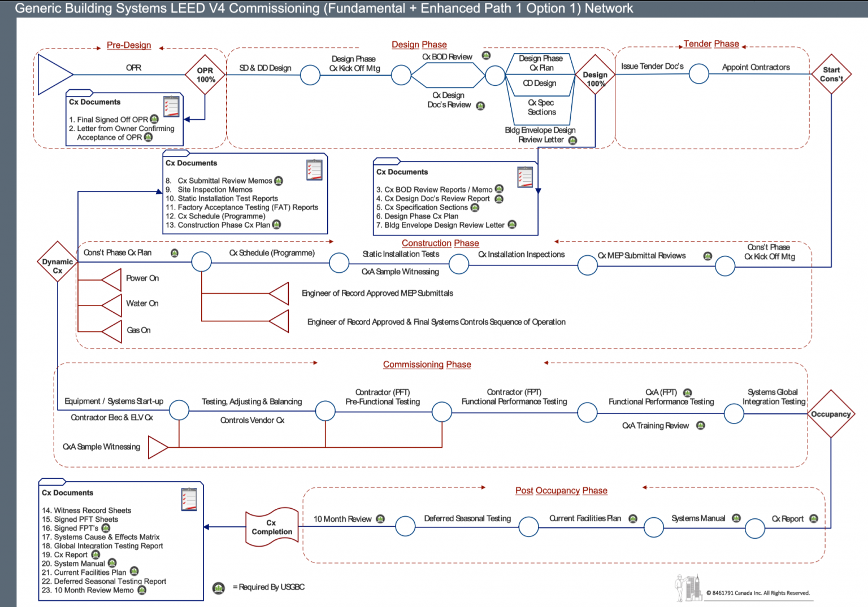Toggle the OPR 100% milestone diamond
The height and width of the screenshot is (607, 868).
205,74
